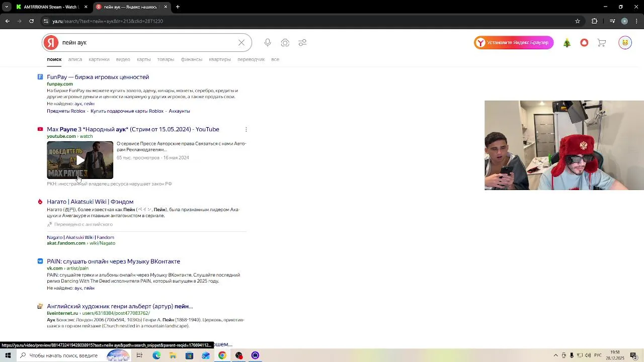Click the Chrome address bar URL

pyautogui.click(x=108, y=21)
